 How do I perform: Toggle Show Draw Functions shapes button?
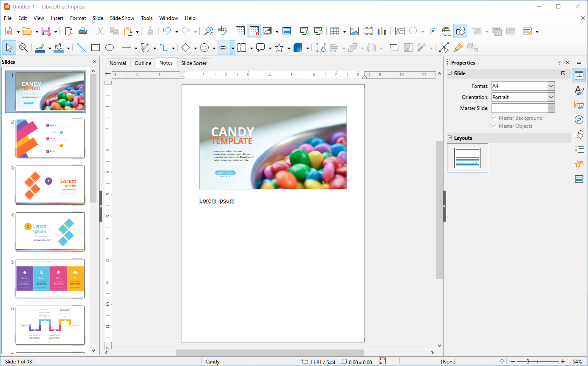(x=460, y=31)
